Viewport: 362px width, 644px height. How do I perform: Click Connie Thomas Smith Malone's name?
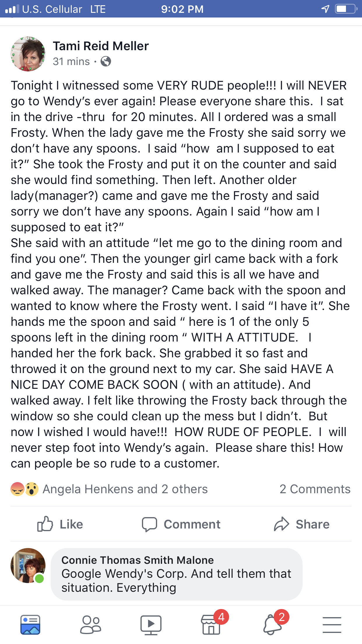pyautogui.click(x=138, y=560)
